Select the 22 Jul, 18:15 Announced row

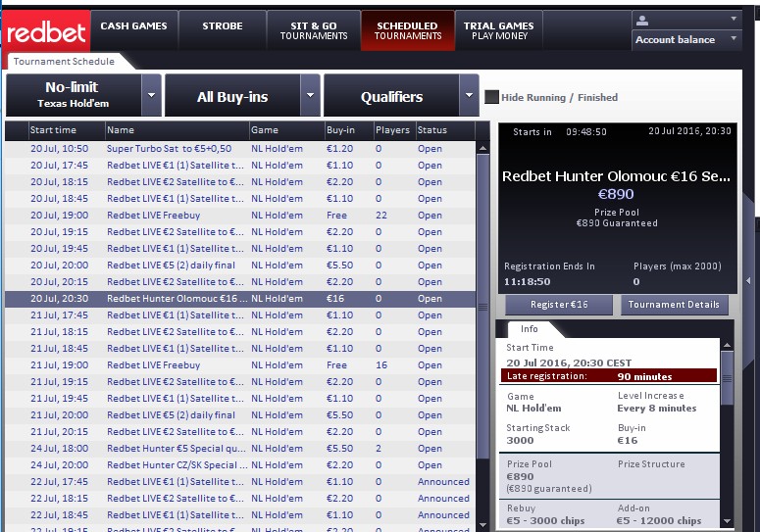[x=240, y=498]
